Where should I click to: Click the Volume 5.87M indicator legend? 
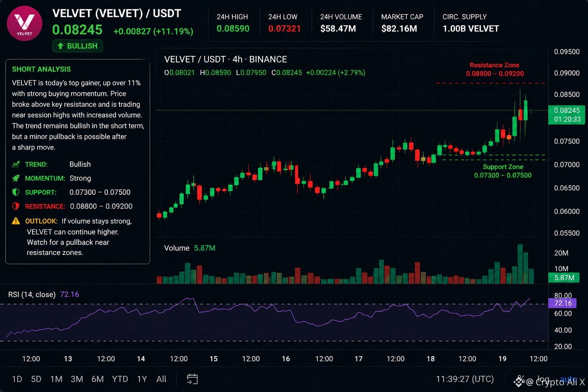click(189, 248)
